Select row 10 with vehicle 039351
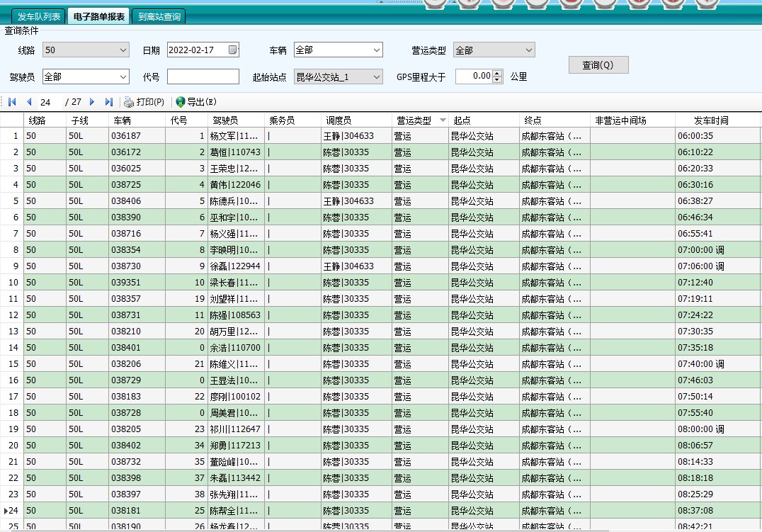 click(126, 283)
